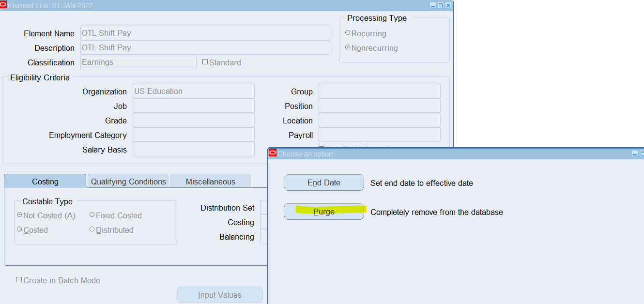Select the Distributed costable type
The image size is (644, 304).
(92, 229)
